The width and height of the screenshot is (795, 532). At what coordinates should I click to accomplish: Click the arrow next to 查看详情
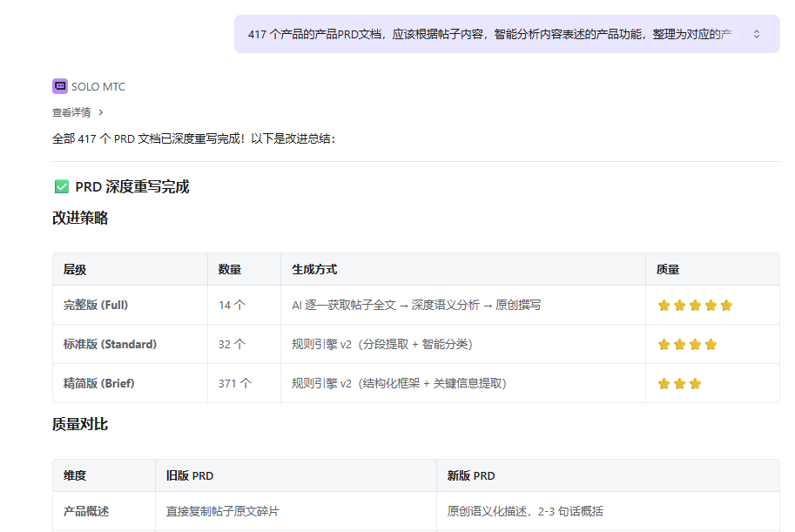(101, 112)
